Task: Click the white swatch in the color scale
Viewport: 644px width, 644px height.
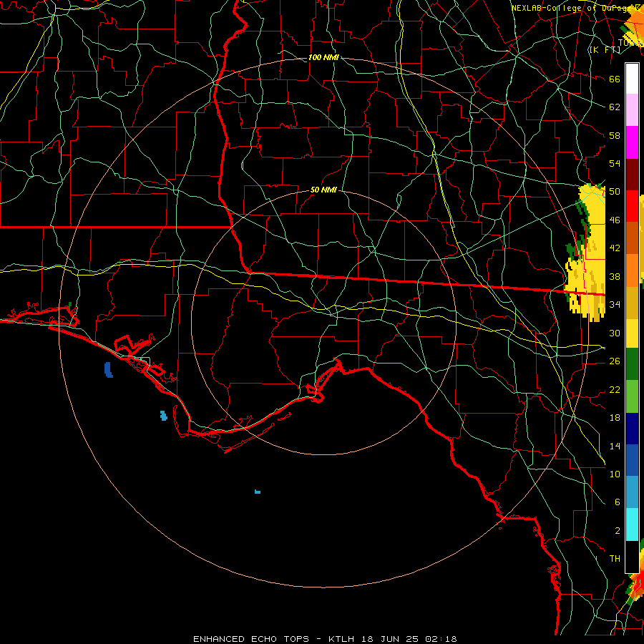Action: pyautogui.click(x=632, y=79)
